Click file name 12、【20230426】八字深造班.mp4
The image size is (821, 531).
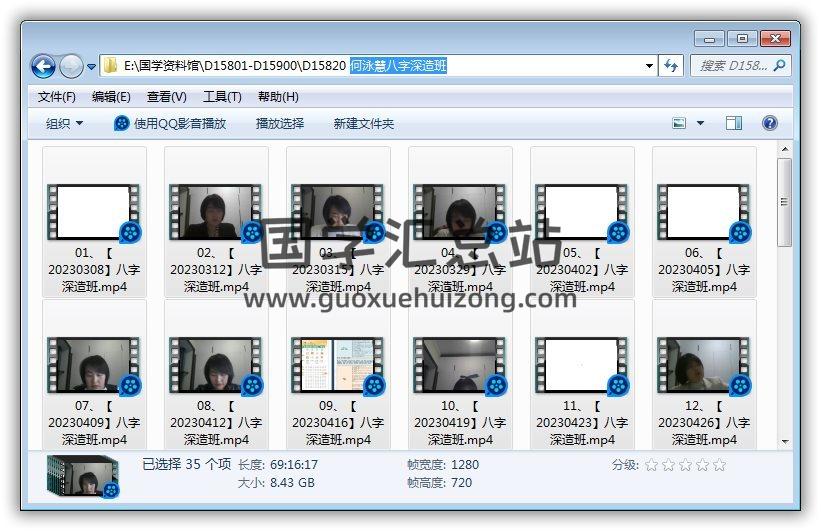pos(704,423)
